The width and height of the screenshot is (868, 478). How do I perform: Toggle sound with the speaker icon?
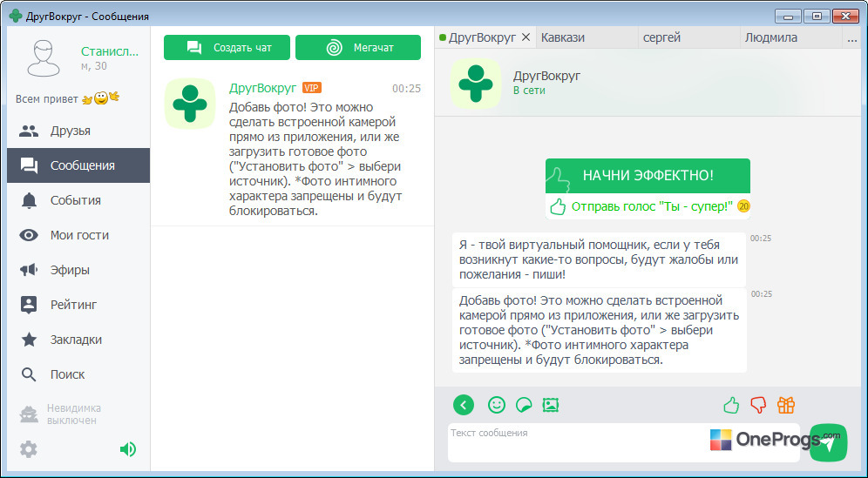click(x=128, y=449)
